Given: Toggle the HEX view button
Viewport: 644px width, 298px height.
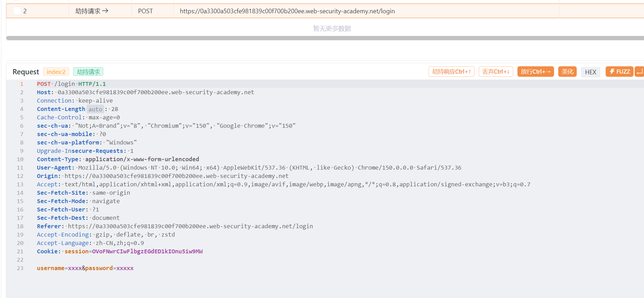Looking at the screenshot, I should (590, 72).
